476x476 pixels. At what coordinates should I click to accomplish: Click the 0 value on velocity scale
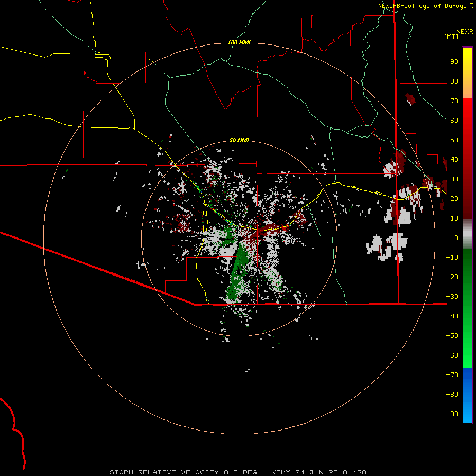[456, 238]
